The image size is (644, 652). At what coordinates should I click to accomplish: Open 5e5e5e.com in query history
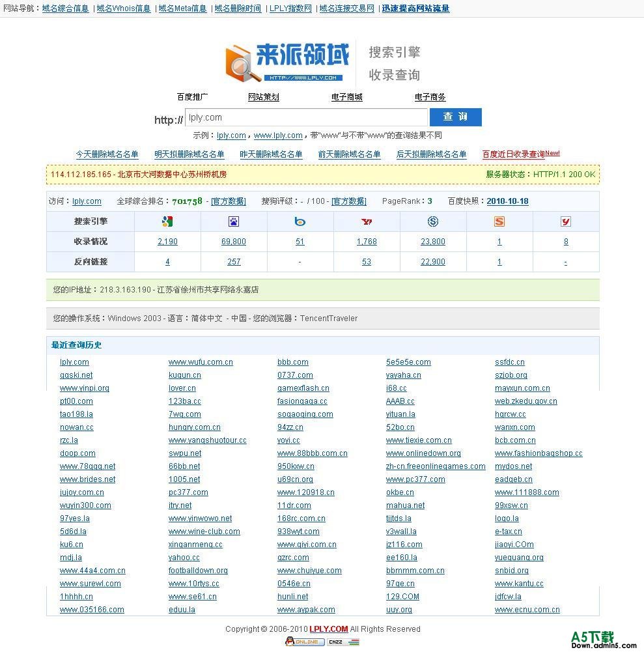[408, 362]
